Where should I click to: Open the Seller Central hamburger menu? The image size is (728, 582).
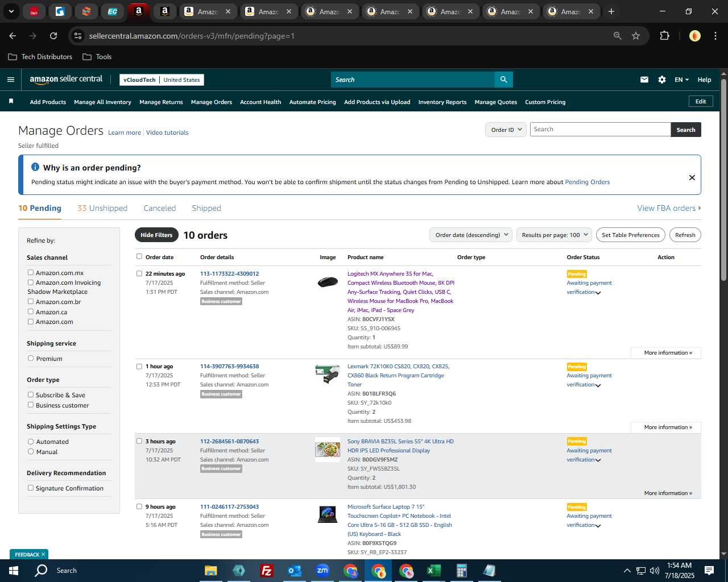[11, 80]
